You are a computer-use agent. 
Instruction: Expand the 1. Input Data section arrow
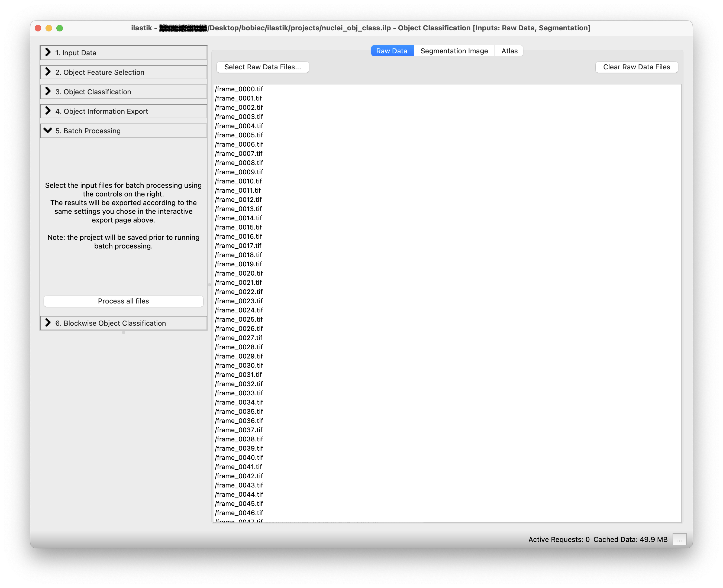48,53
